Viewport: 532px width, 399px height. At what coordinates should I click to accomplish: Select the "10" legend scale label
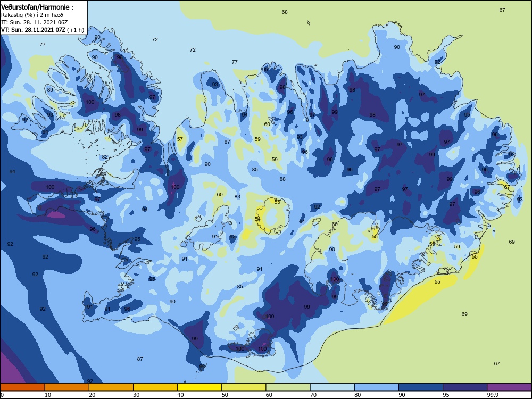pyautogui.click(x=48, y=395)
